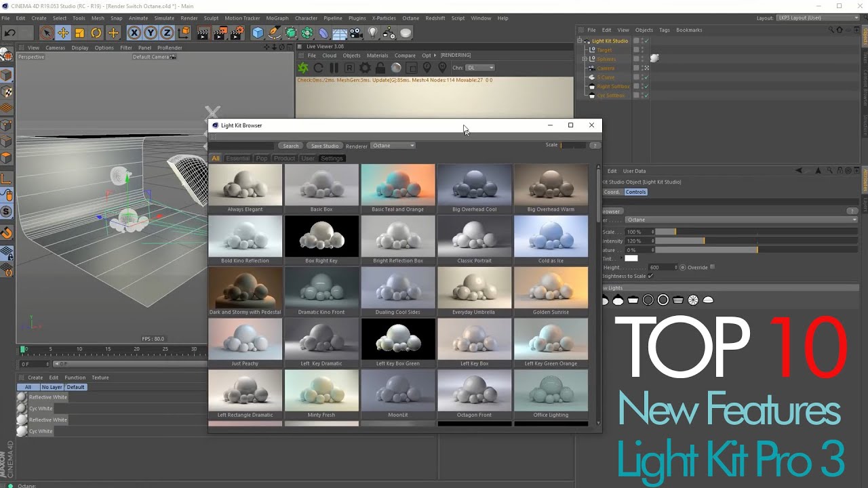Select the Scale tool
The image size is (868, 488).
(x=79, y=33)
